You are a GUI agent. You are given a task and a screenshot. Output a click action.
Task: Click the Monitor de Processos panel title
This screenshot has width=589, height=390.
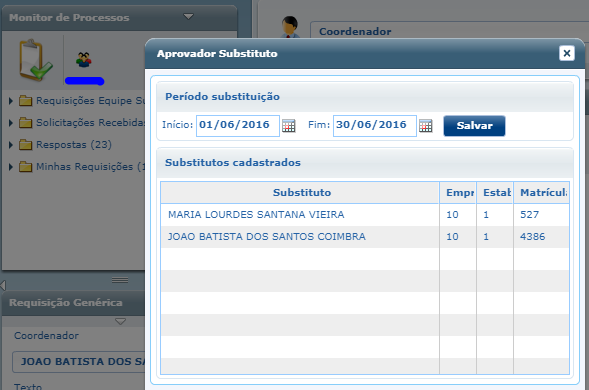click(x=69, y=18)
